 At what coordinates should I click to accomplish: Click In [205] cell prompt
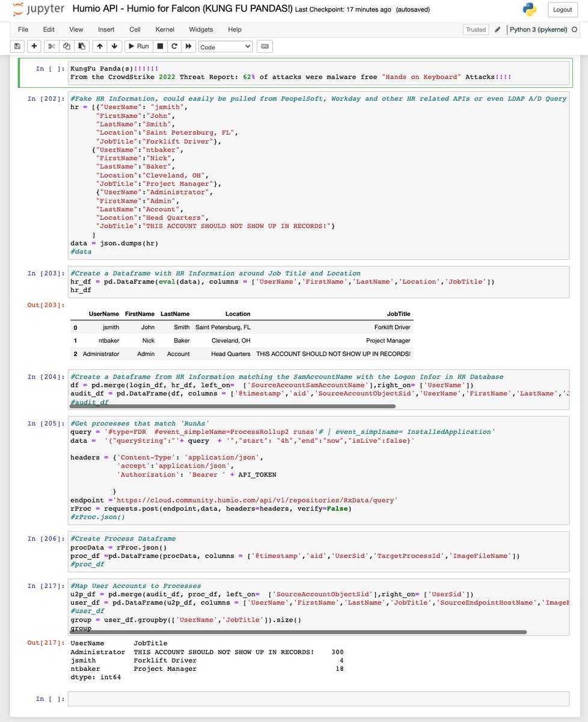(x=45, y=424)
